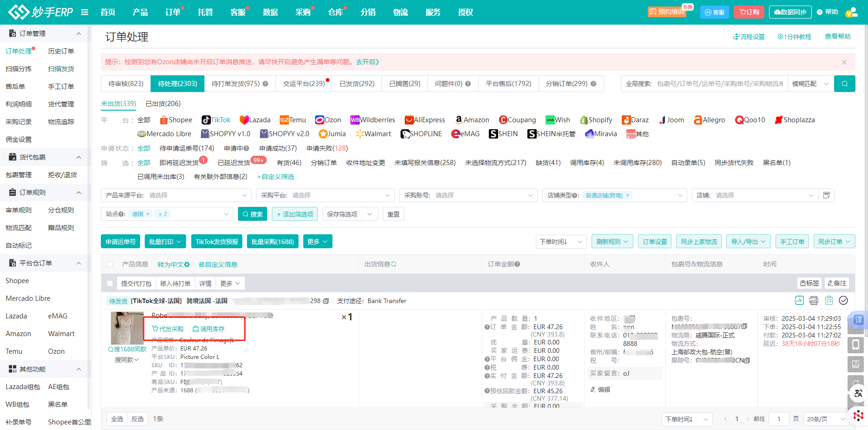The image size is (868, 430).
Task: Click the 重置 button
Action: tap(394, 214)
